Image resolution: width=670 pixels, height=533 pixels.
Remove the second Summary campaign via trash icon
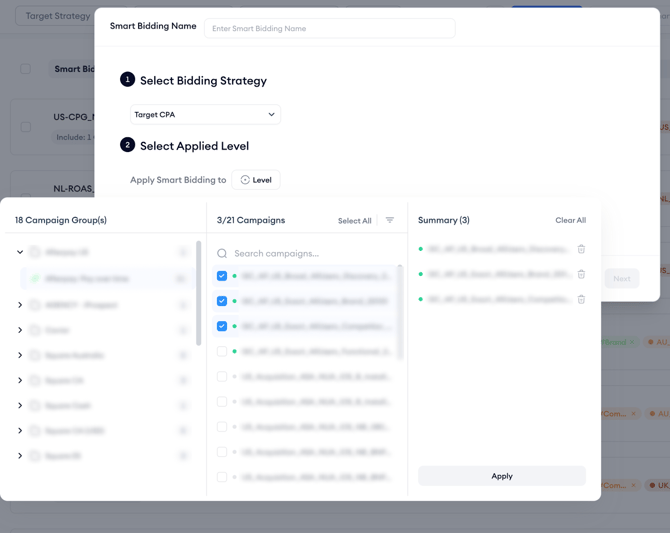[581, 274]
